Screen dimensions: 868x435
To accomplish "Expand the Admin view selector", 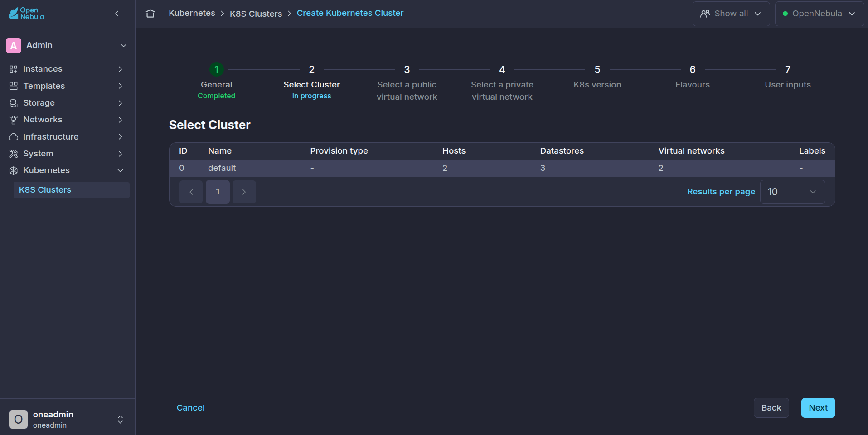I will pos(123,45).
